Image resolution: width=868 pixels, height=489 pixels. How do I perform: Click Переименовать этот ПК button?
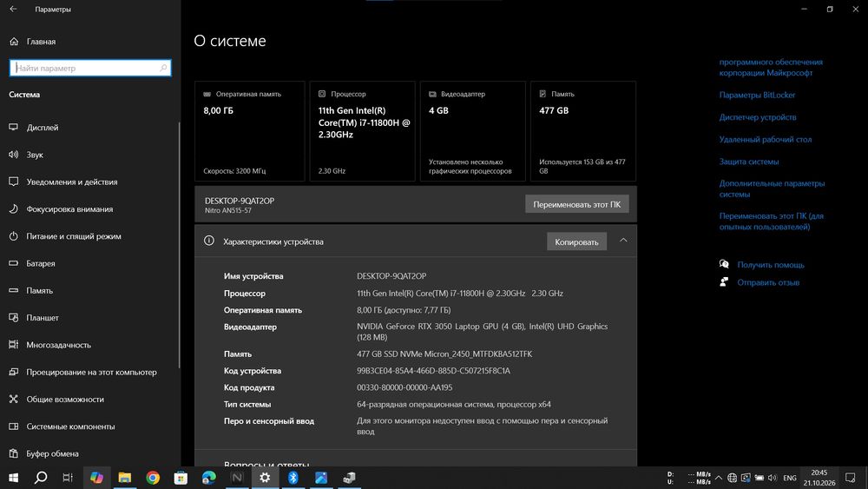coord(577,204)
